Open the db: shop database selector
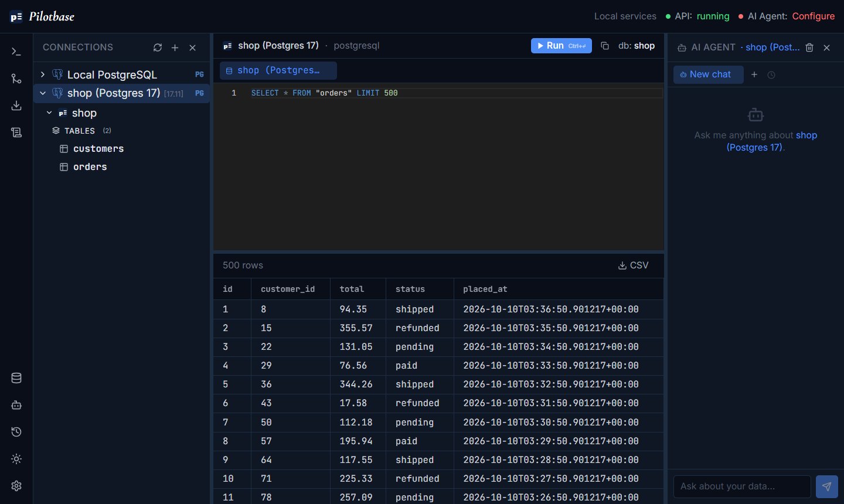Viewport: 844px width, 504px height. pos(636,46)
